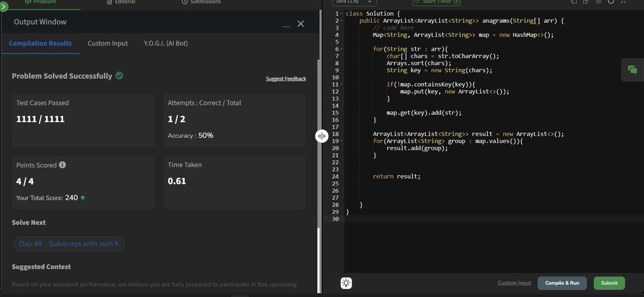
Task: Click the 'map.get(key).add(str);' code line
Action: tap(424, 113)
